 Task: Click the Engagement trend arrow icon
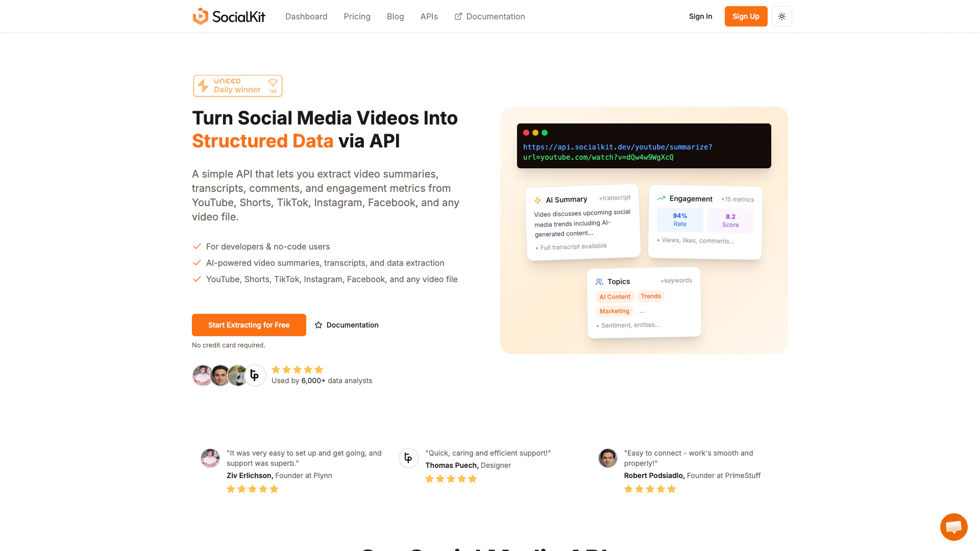661,198
